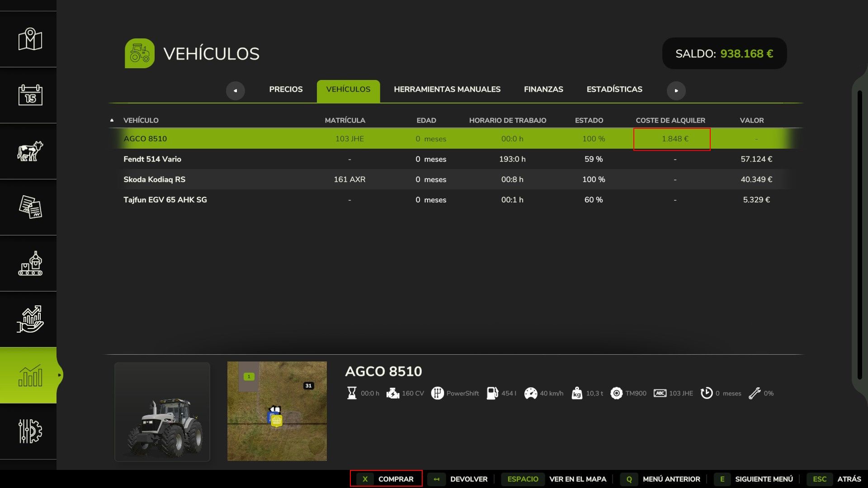Click the previous tab left arrow
The height and width of the screenshot is (488, 868).
point(235,90)
